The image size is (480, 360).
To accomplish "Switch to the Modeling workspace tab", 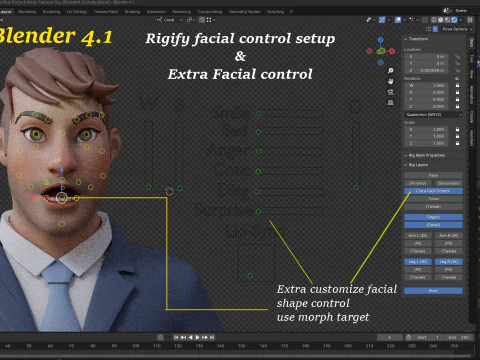I will coord(27,12).
